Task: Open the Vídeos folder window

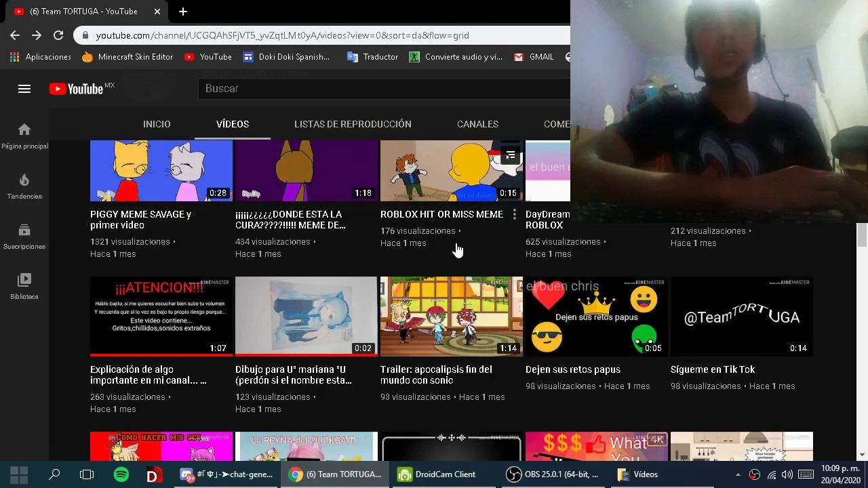Action: tap(637, 474)
